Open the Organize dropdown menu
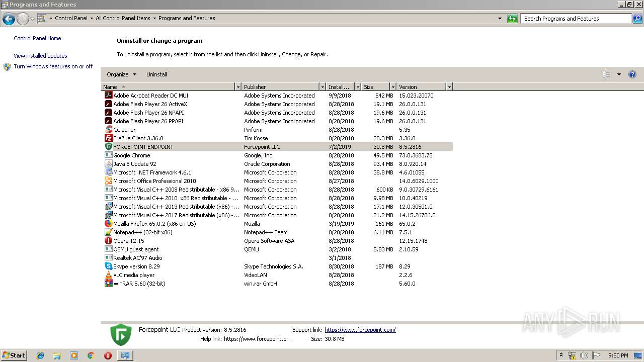Image resolution: width=644 pixels, height=362 pixels. [x=121, y=74]
